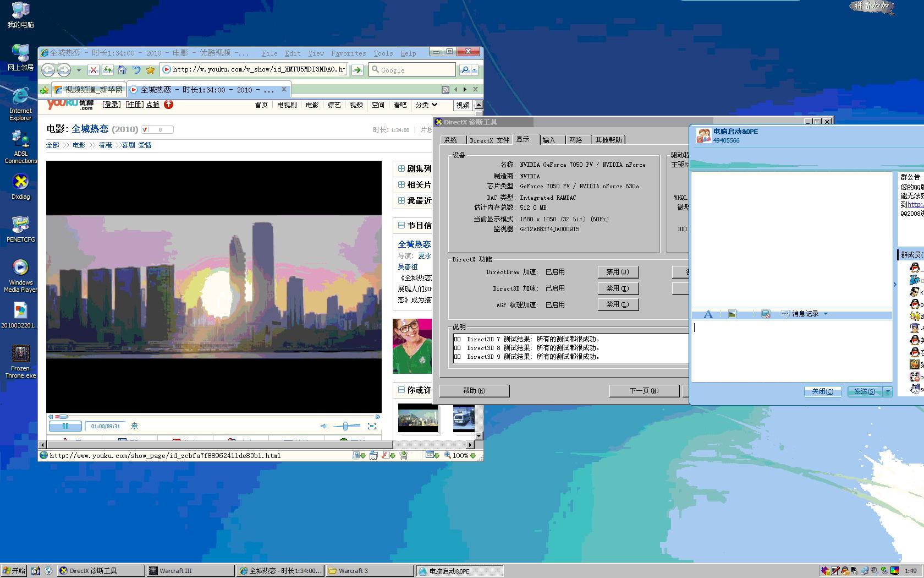Open the Favorites menu in browser
Image resolution: width=924 pixels, height=578 pixels.
(349, 53)
